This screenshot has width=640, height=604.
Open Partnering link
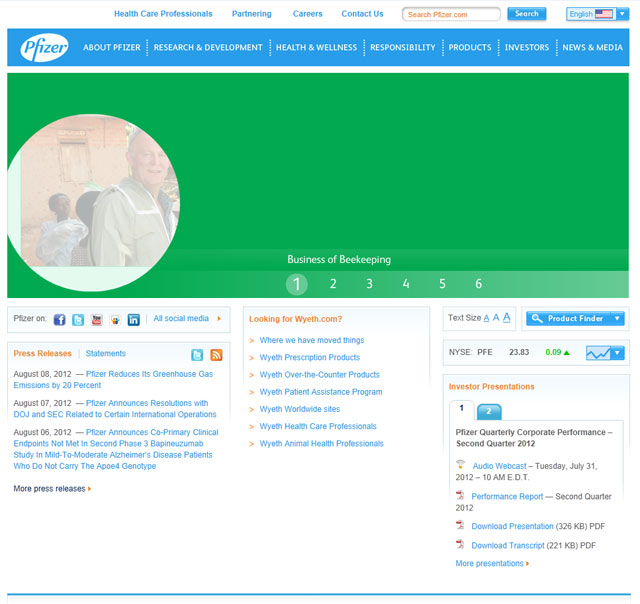(252, 14)
